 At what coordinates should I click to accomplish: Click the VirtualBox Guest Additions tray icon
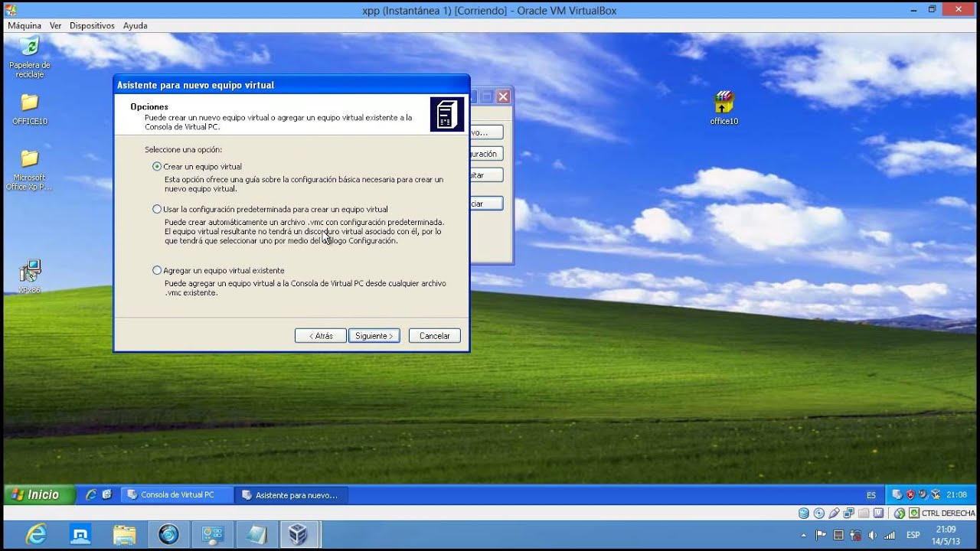(x=935, y=495)
